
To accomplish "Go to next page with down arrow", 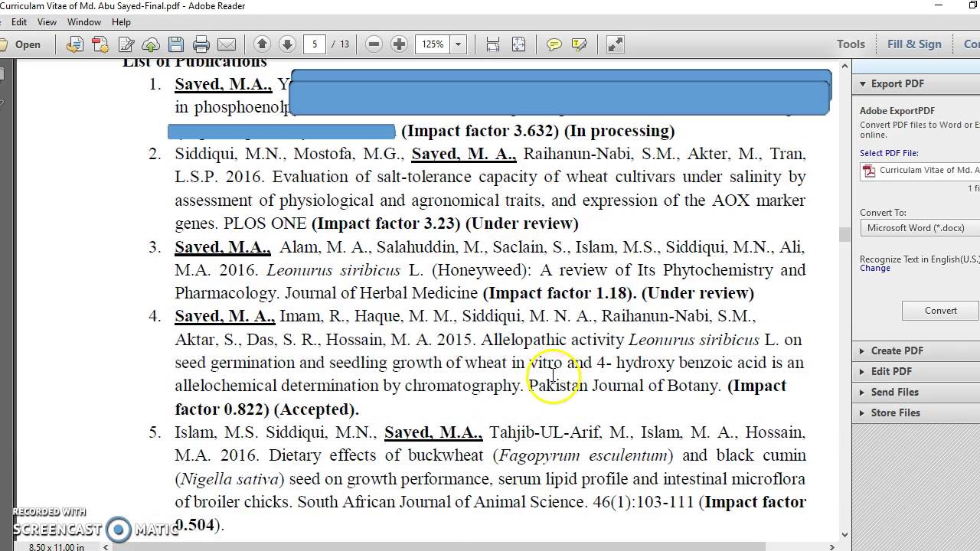I will tap(287, 44).
